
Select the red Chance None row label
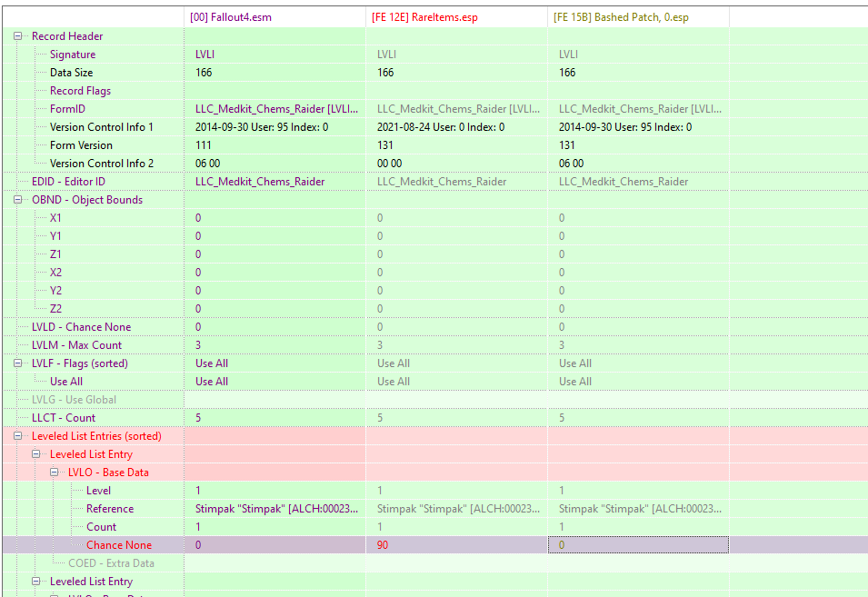[119, 545]
